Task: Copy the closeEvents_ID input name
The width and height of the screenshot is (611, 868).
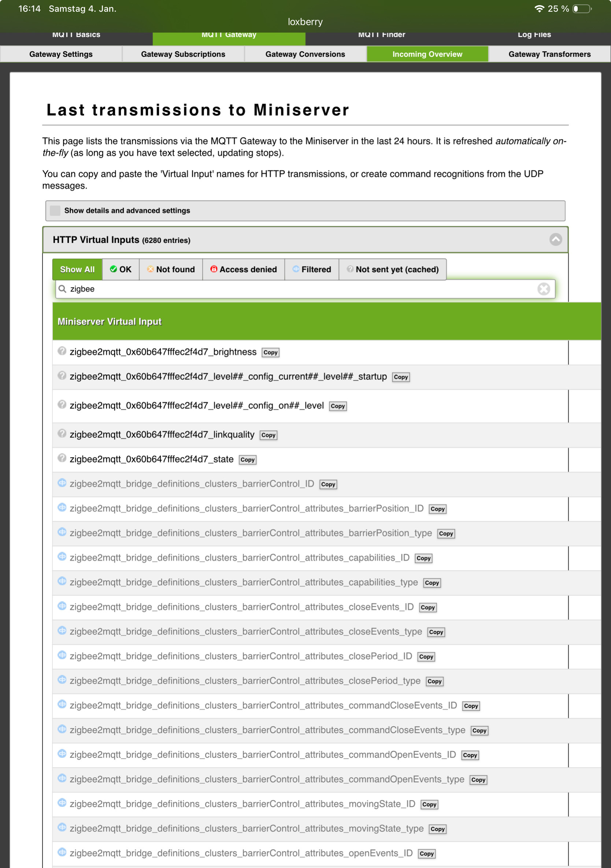Action: (x=427, y=607)
